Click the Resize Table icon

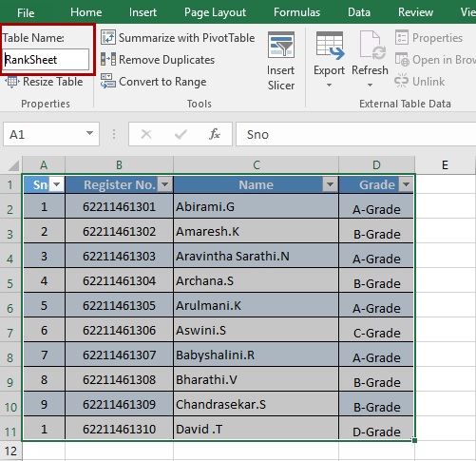(x=12, y=82)
